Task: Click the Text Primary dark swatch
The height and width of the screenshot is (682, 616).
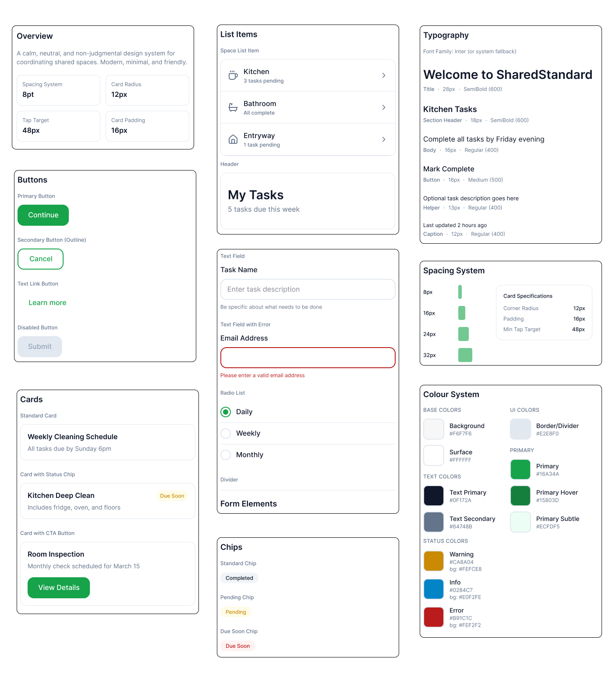Action: [x=434, y=496]
